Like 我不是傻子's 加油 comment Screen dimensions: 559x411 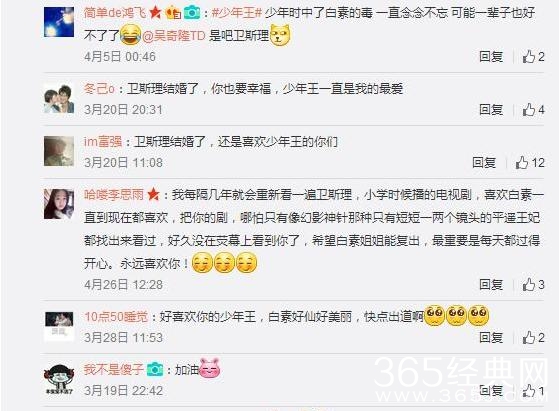pos(533,391)
